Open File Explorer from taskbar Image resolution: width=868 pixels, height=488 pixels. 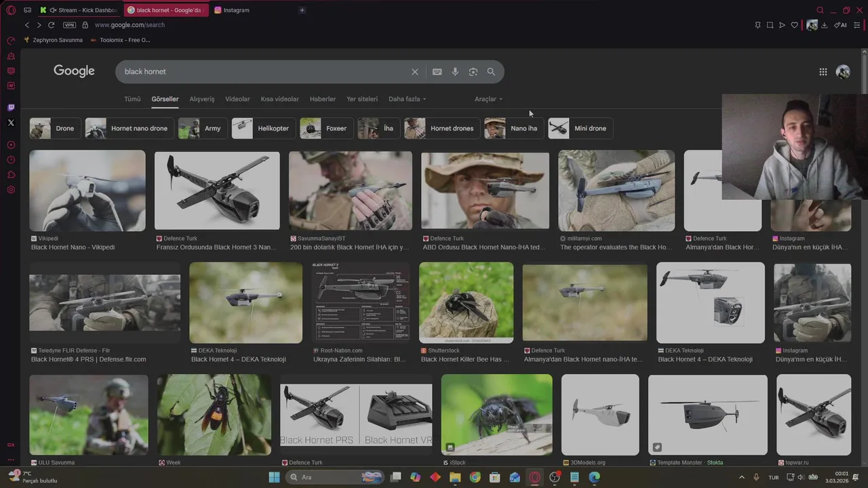click(x=455, y=477)
